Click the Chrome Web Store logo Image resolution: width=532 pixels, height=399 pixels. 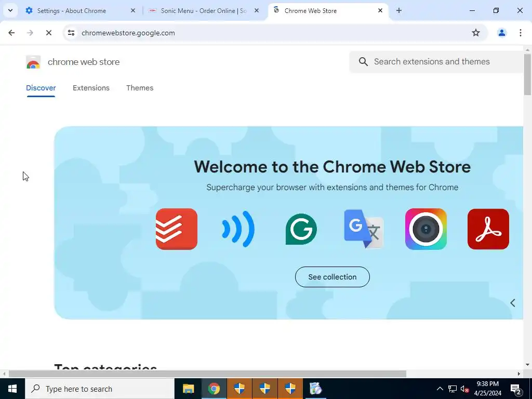(x=33, y=62)
